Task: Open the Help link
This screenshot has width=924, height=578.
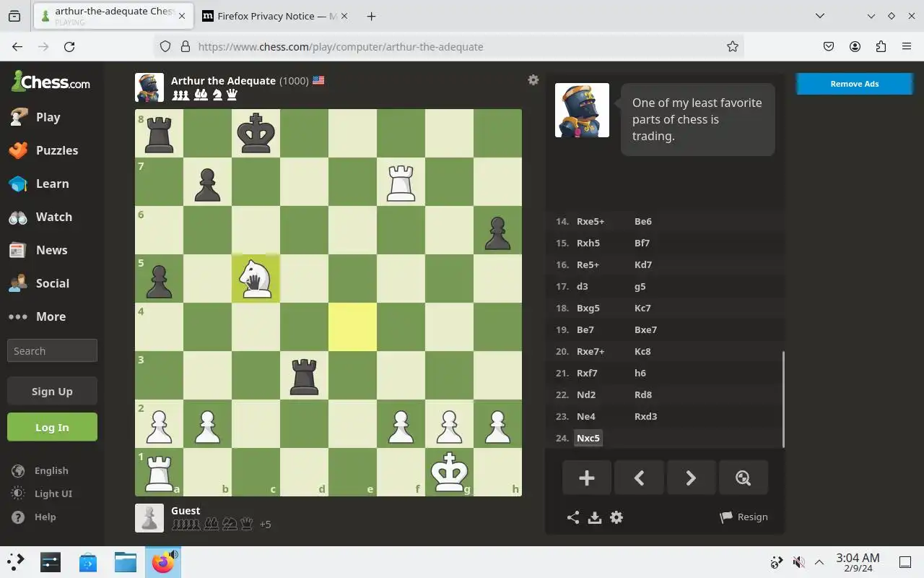Action: (35, 517)
